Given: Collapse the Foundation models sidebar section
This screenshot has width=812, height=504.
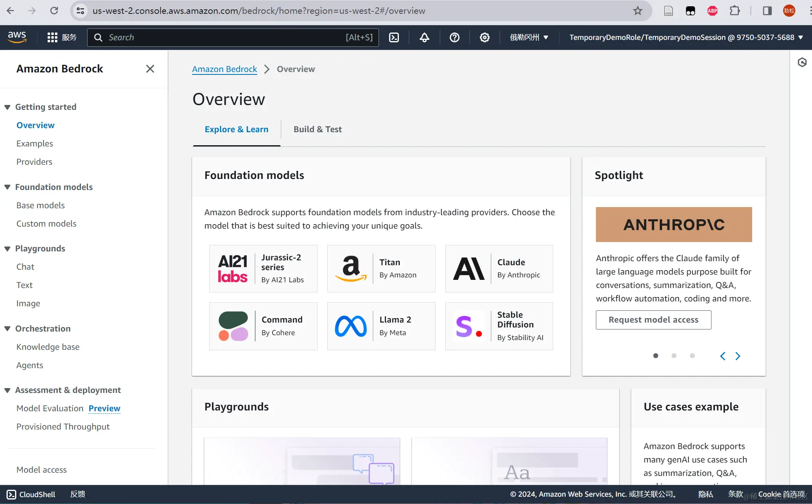Looking at the screenshot, I should (7, 187).
